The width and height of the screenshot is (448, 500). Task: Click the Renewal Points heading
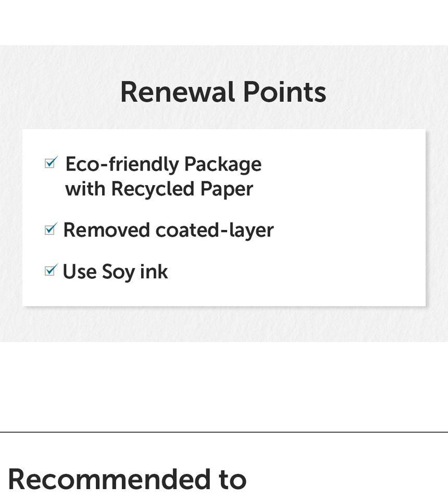click(223, 92)
